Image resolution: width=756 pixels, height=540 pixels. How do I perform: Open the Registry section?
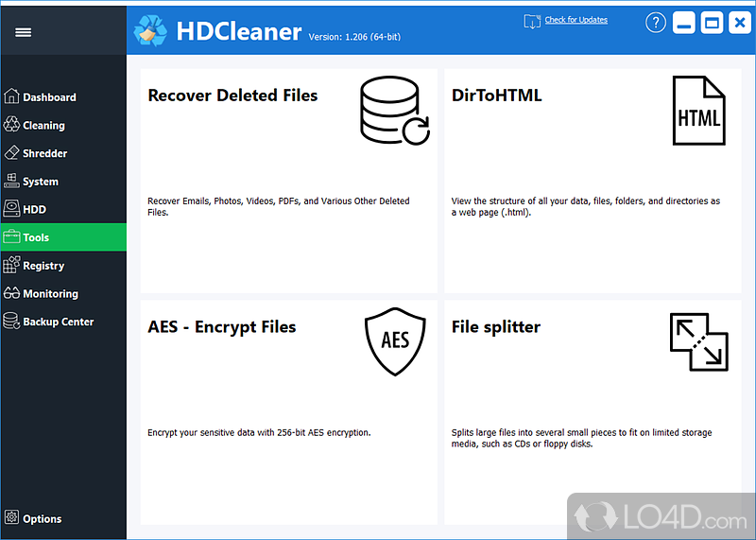(x=63, y=265)
